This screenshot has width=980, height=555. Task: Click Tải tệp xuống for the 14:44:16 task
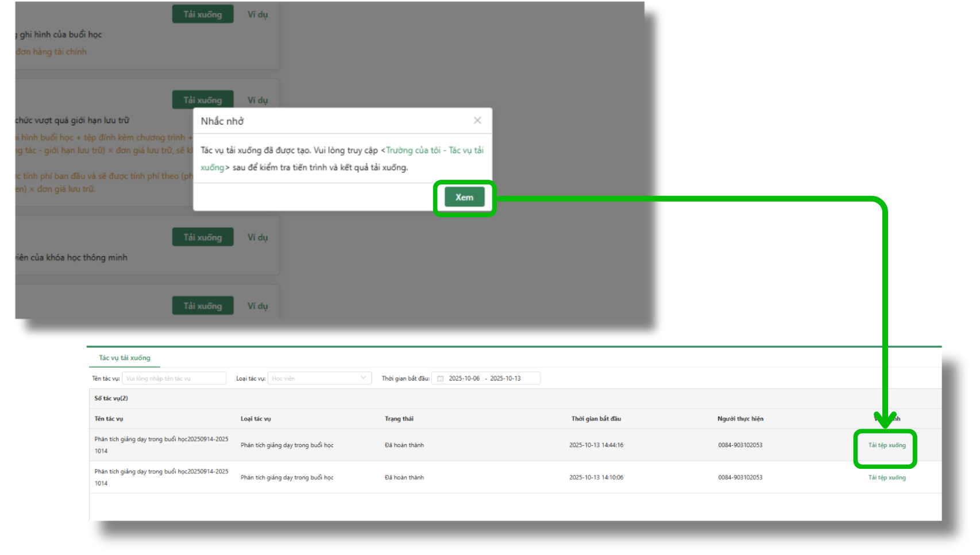click(886, 445)
